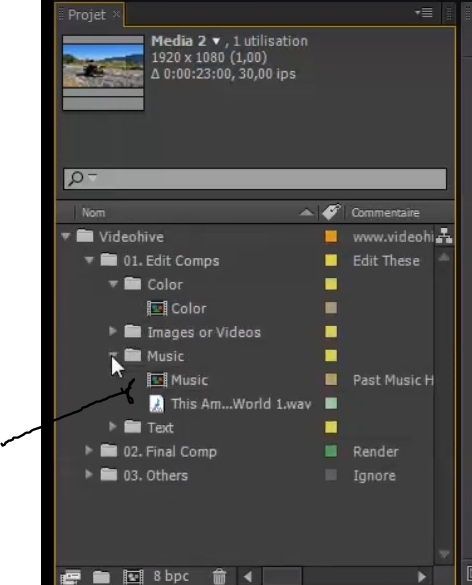This screenshot has height=585, width=472.
Task: Collapse the Music folder triangle
Action: click(x=113, y=354)
